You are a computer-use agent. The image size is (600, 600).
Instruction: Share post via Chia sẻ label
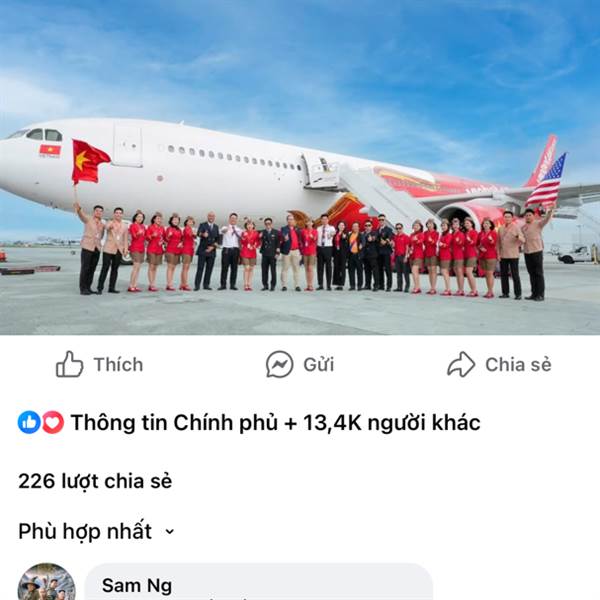tap(518, 364)
